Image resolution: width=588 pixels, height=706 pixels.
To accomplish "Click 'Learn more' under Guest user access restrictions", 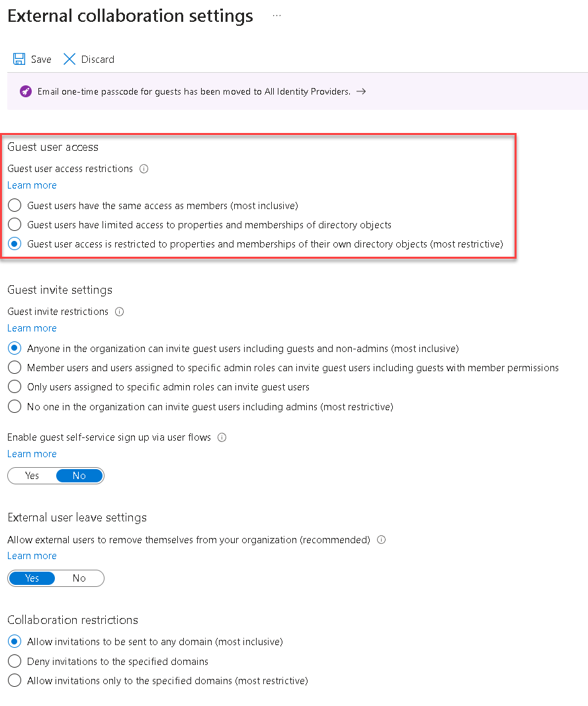I will pos(32,185).
